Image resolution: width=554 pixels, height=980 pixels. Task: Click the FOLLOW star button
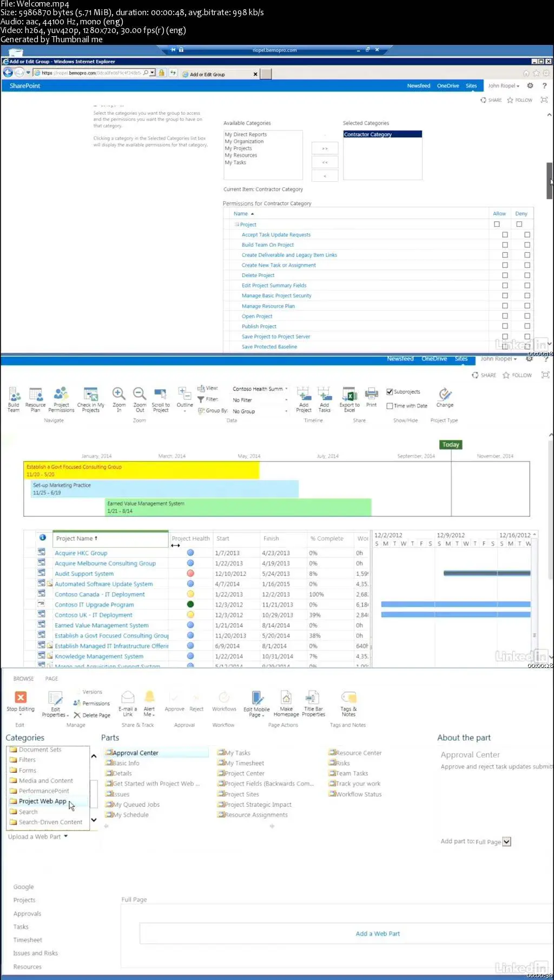[x=519, y=100]
